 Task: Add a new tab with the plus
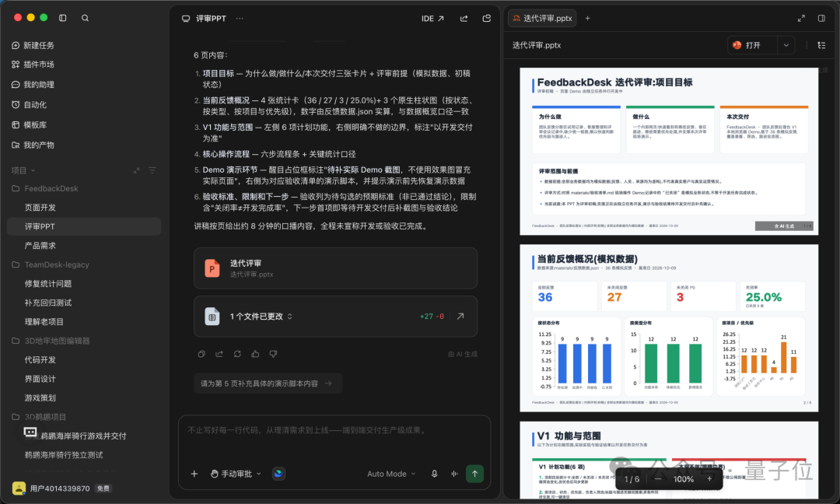click(x=588, y=18)
